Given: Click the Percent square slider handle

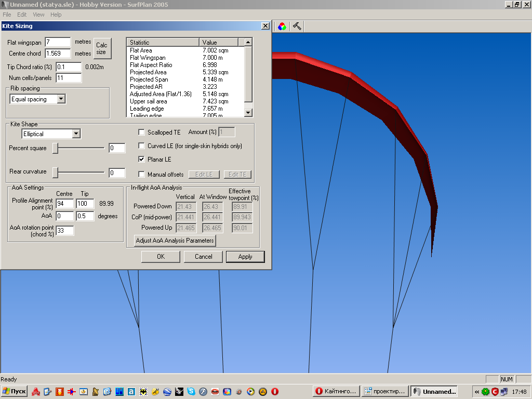Looking at the screenshot, I should click(55, 148).
